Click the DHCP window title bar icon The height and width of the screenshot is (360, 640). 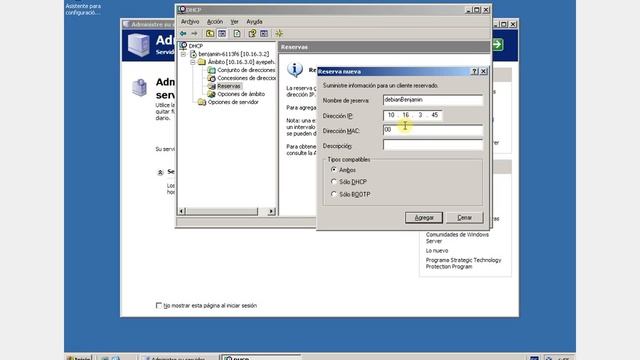click(x=182, y=9)
